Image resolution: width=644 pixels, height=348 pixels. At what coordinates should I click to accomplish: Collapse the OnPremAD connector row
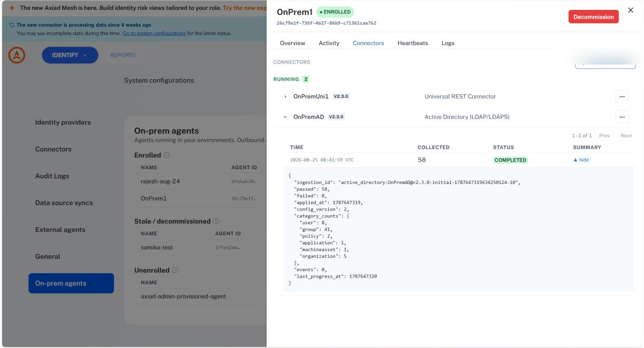pyautogui.click(x=285, y=117)
